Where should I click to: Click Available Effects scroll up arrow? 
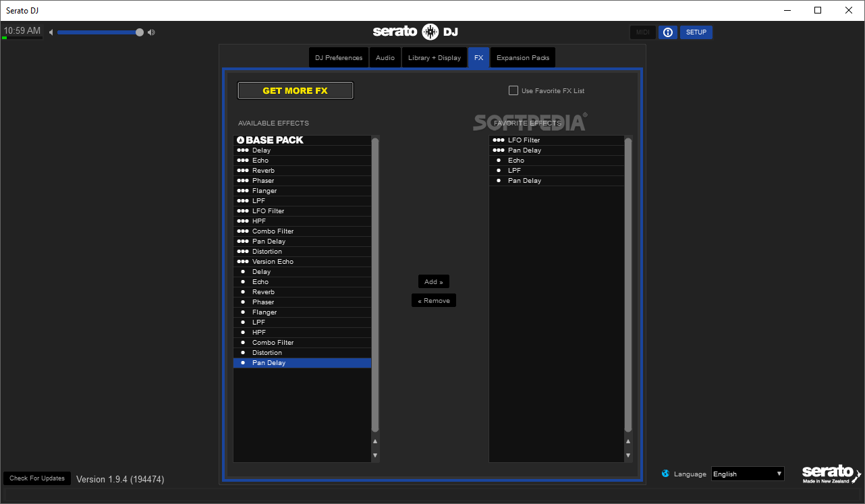(x=375, y=441)
